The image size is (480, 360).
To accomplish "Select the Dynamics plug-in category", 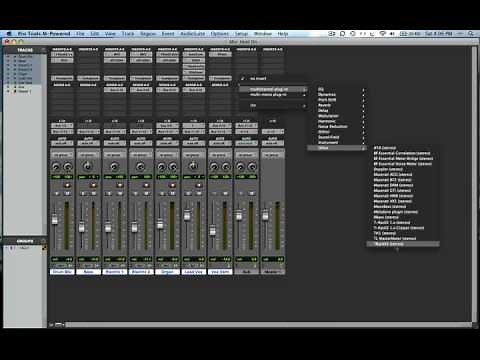I will (x=337, y=94).
